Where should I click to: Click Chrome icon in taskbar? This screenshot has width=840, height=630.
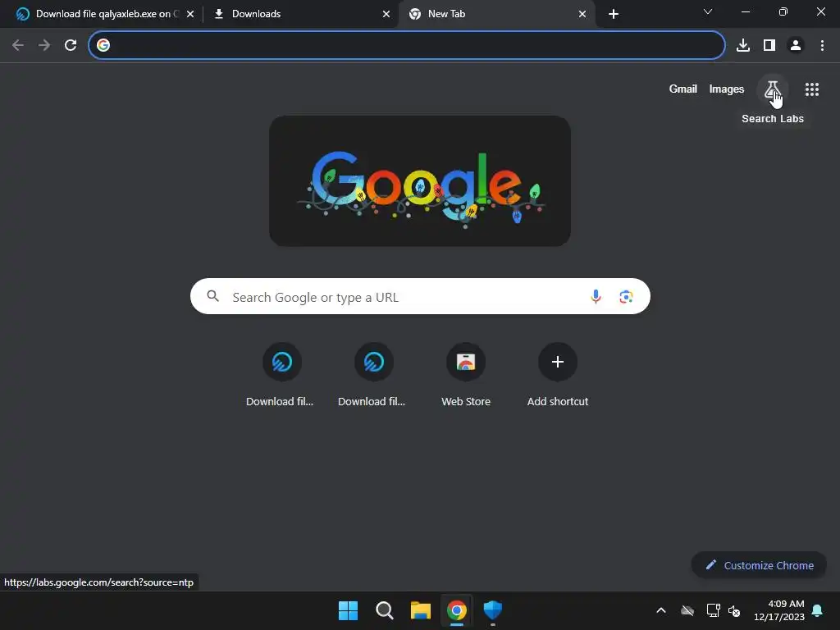456,610
